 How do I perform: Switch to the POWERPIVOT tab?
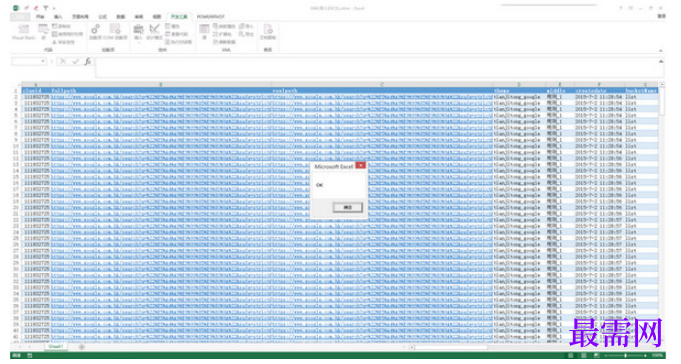pyautogui.click(x=211, y=17)
